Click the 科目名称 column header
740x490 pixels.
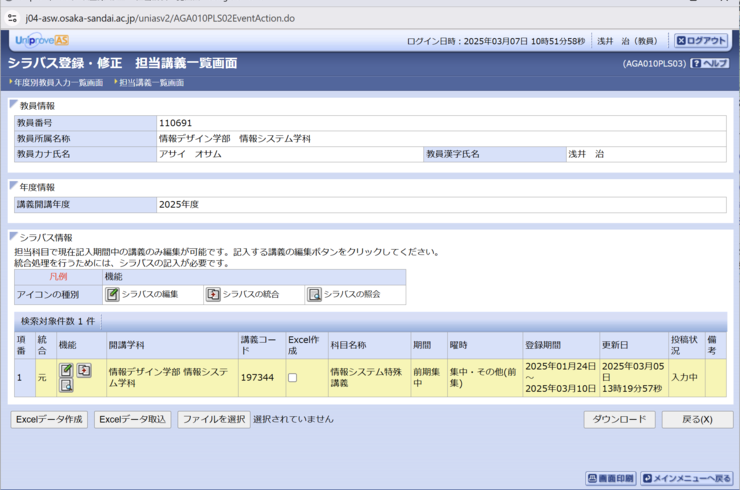point(369,345)
